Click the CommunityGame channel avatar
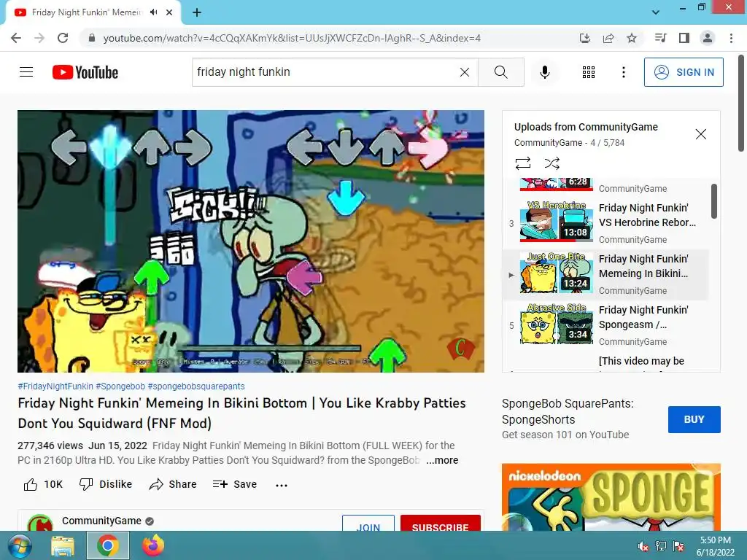The height and width of the screenshot is (560, 747). pos(40,524)
